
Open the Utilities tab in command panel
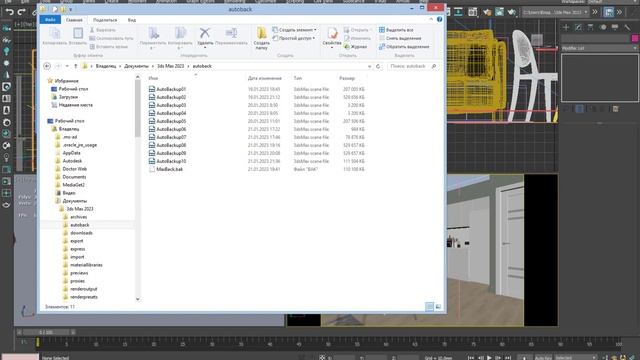coord(627,27)
